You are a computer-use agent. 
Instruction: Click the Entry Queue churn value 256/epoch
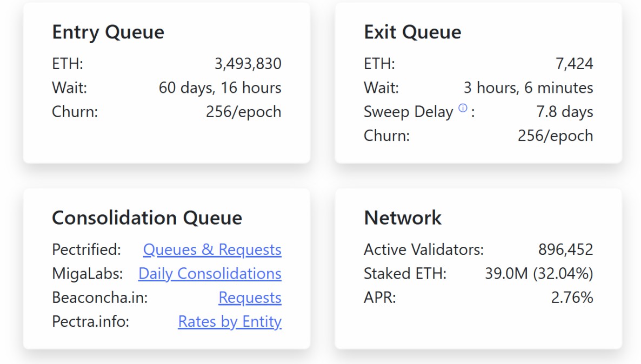tap(244, 112)
